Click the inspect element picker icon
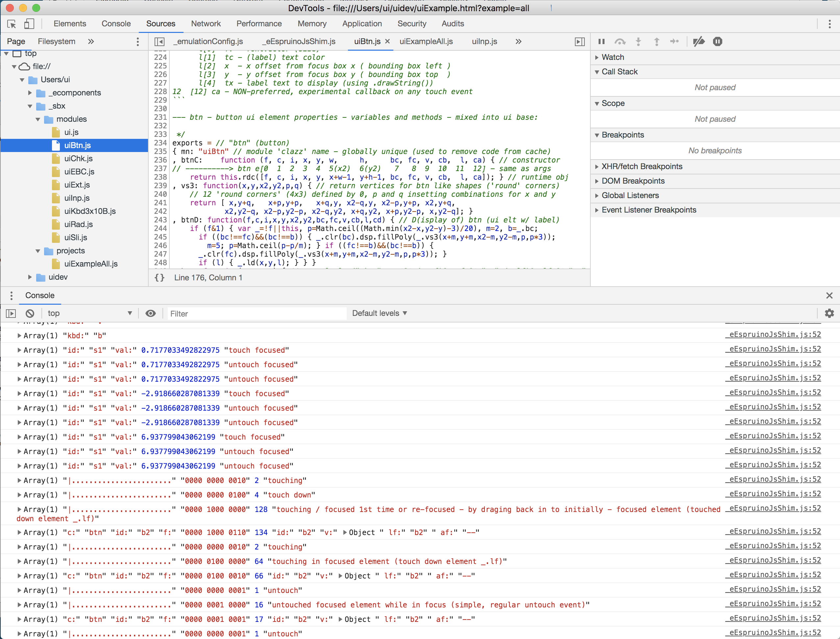The image size is (840, 639). pyautogui.click(x=12, y=24)
